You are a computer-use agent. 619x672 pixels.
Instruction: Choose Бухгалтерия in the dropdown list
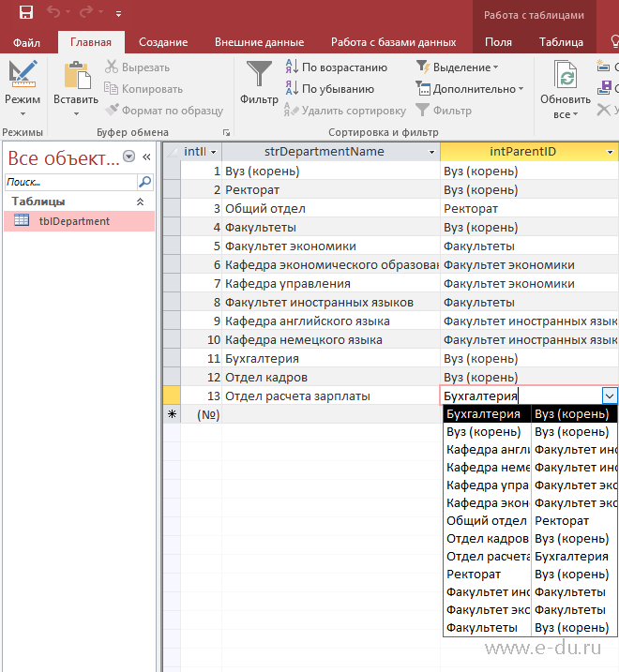[530, 414]
